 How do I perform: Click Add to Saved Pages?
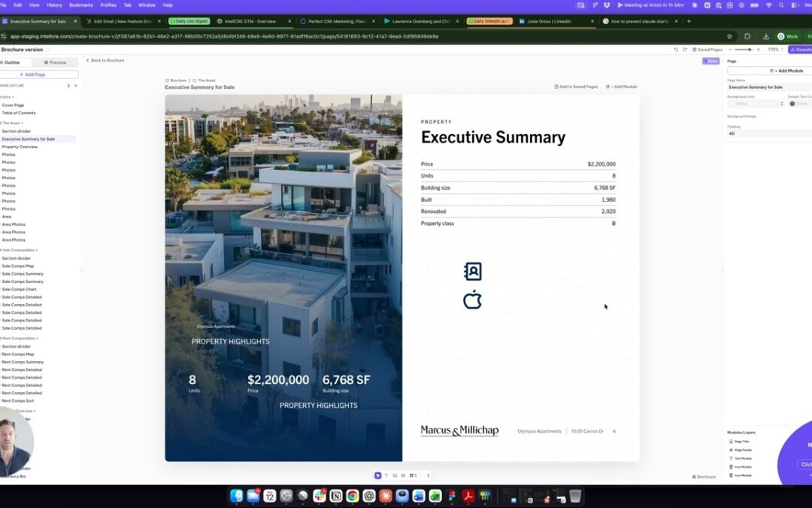[x=577, y=87]
